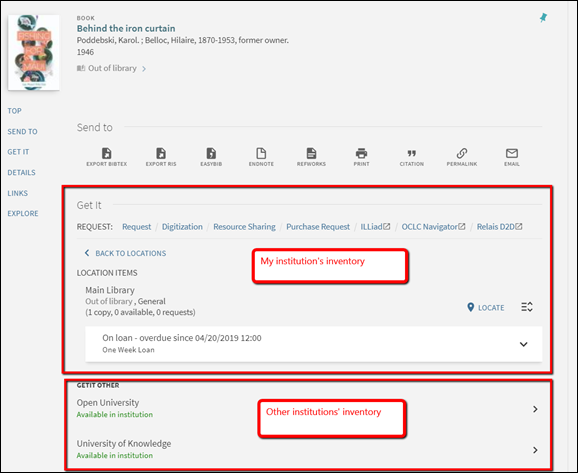Jump to Explore section in sidebar
This screenshot has width=578, height=473.
[23, 213]
